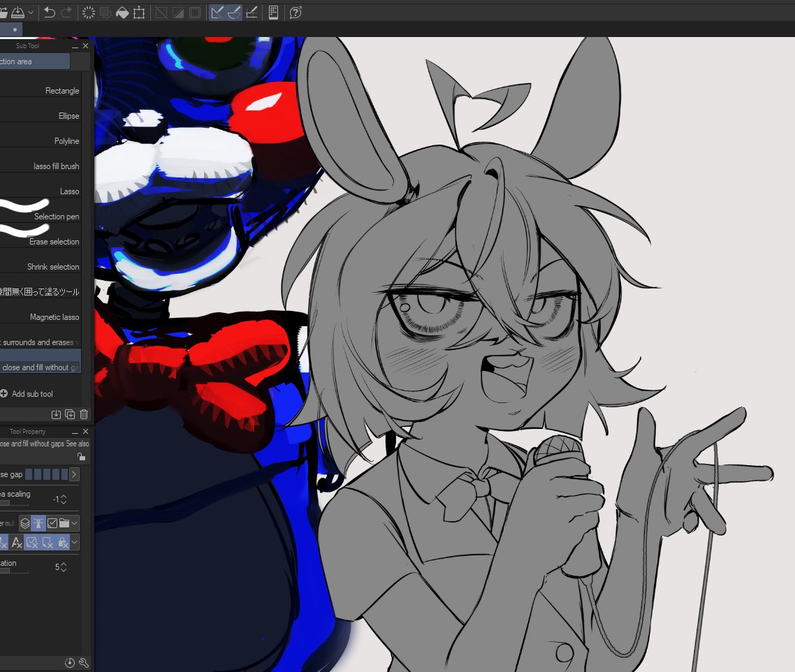Expand the dropdown arrow next to Save
The image size is (795, 672).
tap(31, 13)
